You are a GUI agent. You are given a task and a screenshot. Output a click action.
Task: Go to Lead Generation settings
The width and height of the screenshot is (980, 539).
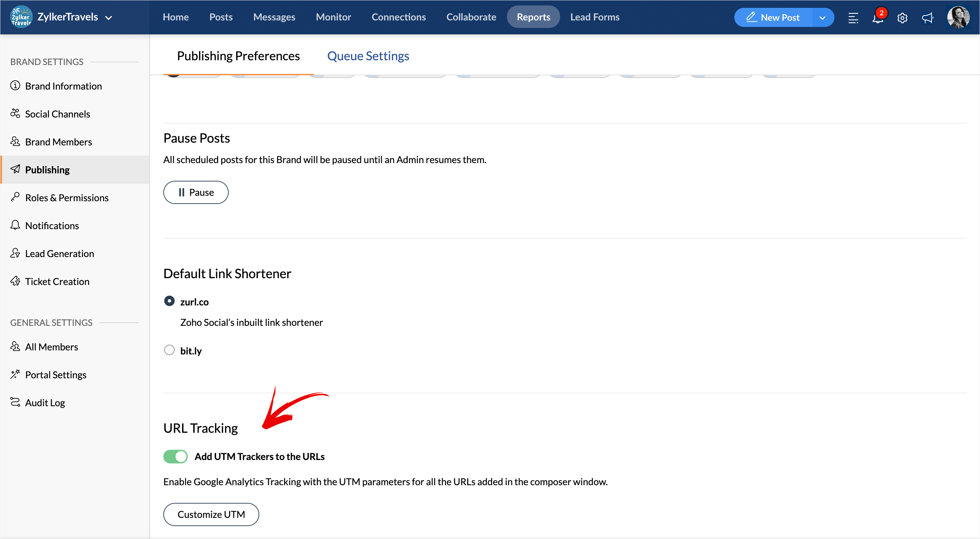pos(59,254)
